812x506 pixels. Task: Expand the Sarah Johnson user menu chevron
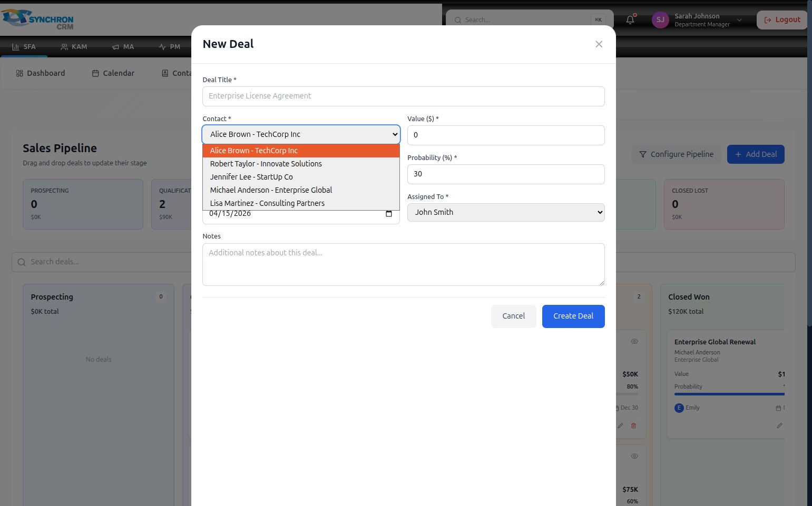[x=739, y=20]
